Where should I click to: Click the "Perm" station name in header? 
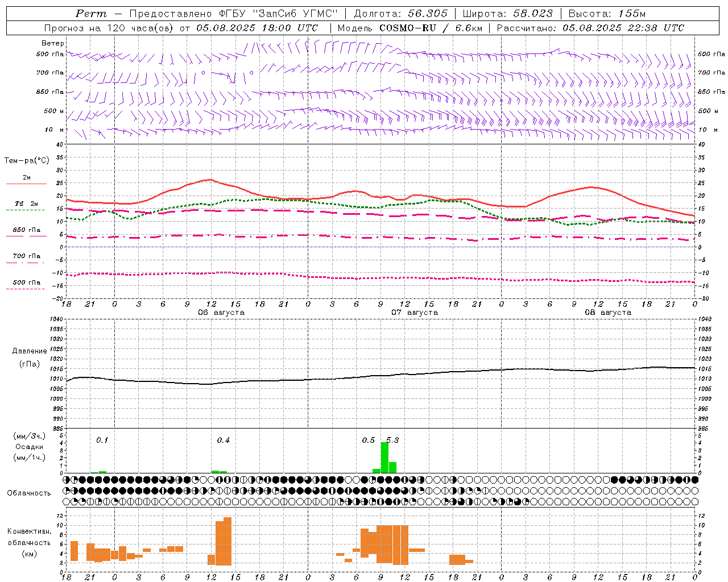(x=92, y=14)
